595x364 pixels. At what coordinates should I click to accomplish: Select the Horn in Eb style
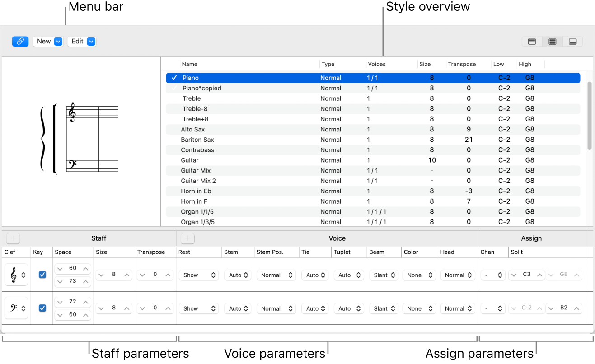click(x=373, y=191)
